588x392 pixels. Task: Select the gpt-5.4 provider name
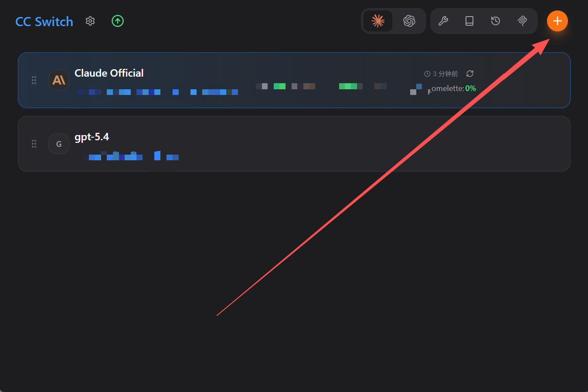(92, 137)
